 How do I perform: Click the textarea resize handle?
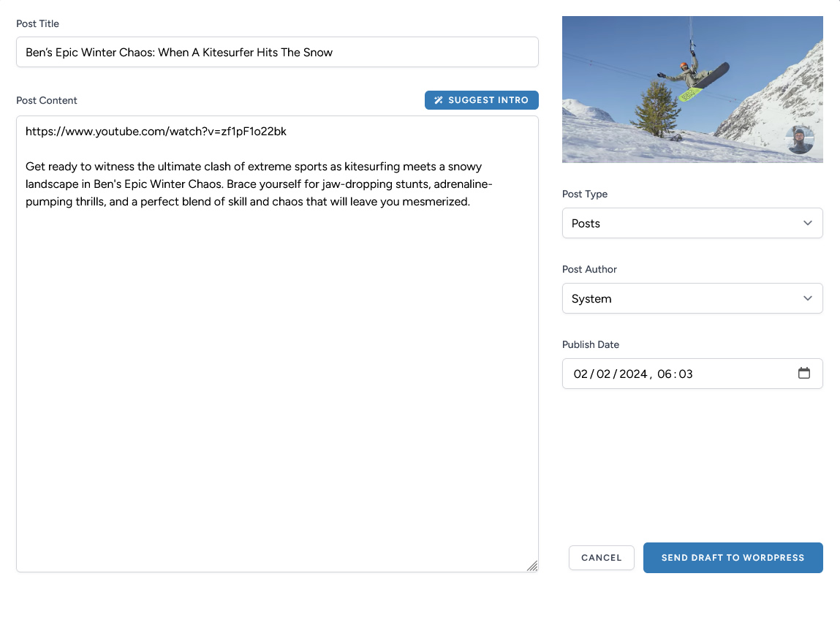point(533,567)
